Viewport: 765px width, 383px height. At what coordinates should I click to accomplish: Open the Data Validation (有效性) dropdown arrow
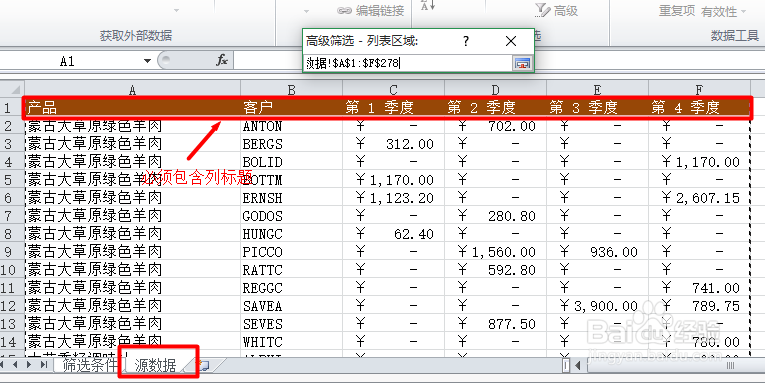point(743,11)
